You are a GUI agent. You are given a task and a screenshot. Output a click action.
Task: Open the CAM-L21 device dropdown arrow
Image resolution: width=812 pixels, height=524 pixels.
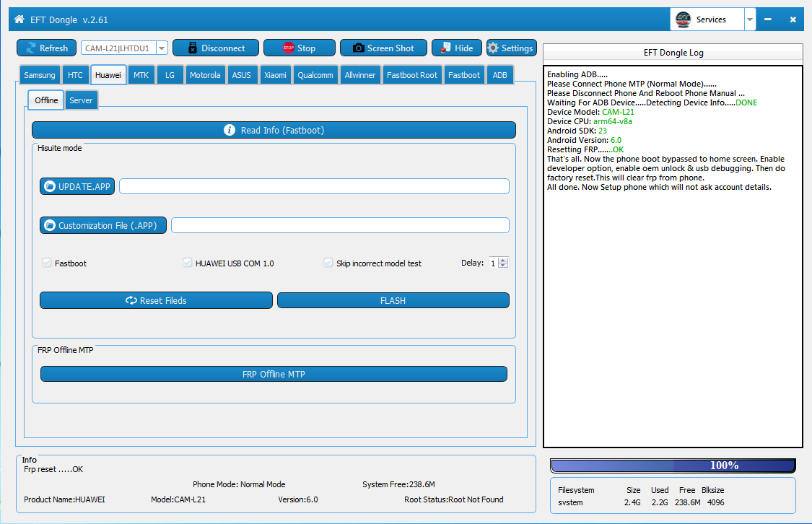click(162, 48)
